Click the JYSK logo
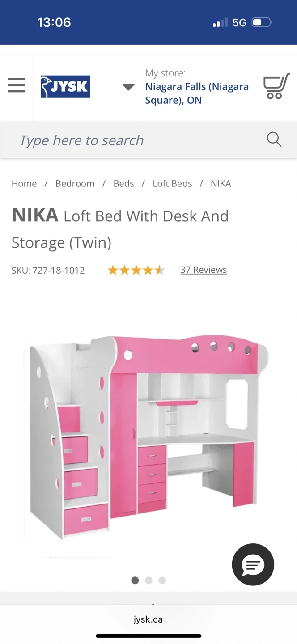Viewport: 297px width, 644px height. click(x=65, y=87)
